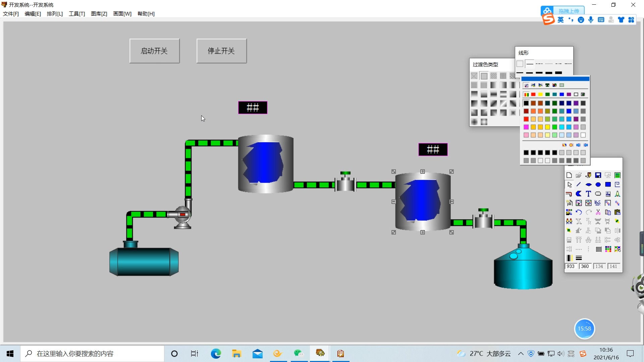Select the filled rectangle tool
The image size is (644, 362).
click(x=608, y=184)
